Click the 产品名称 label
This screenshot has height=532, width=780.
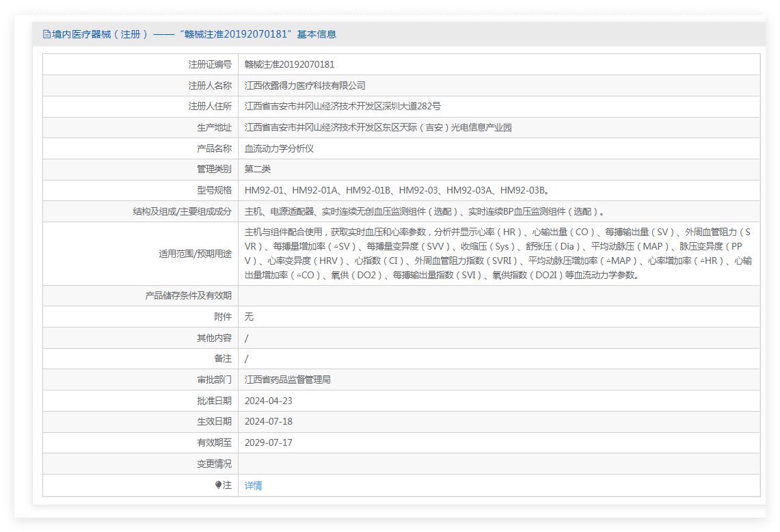tap(215, 149)
